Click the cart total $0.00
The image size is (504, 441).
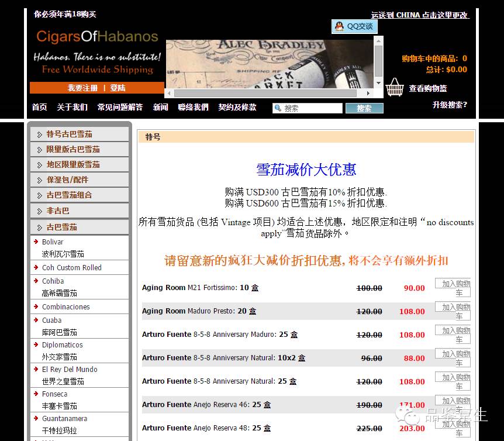[457, 70]
